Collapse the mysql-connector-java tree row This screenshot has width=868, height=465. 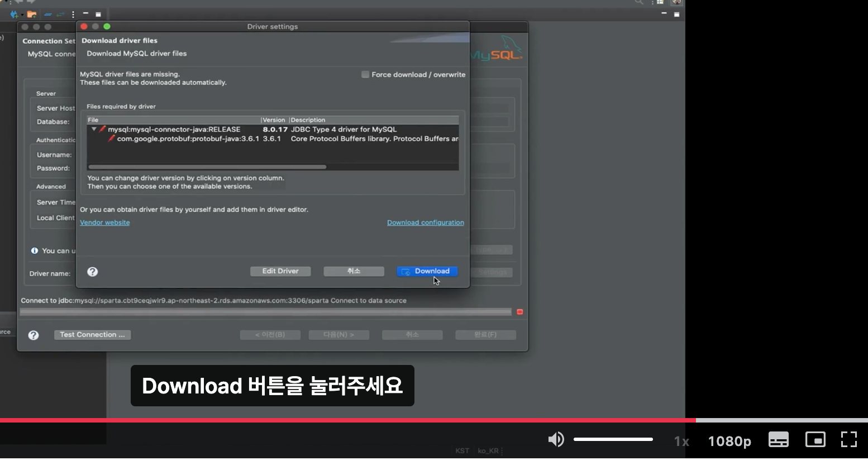click(x=94, y=129)
